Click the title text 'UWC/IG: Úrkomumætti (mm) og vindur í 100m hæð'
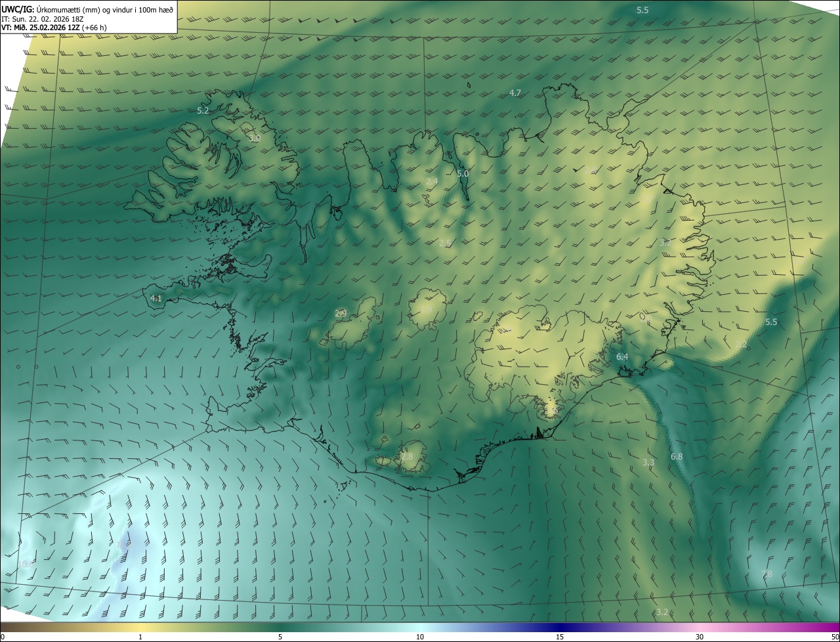This screenshot has width=840, height=642. (x=87, y=9)
